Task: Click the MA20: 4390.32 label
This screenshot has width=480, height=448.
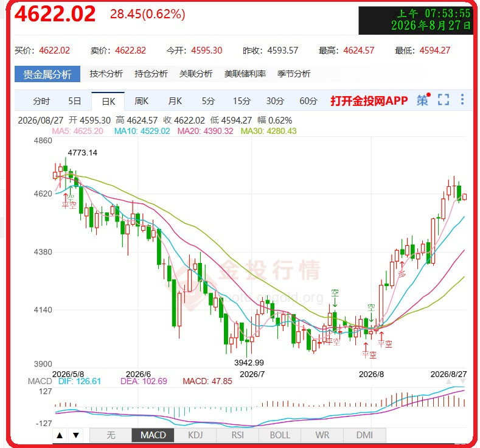Action: coord(206,131)
